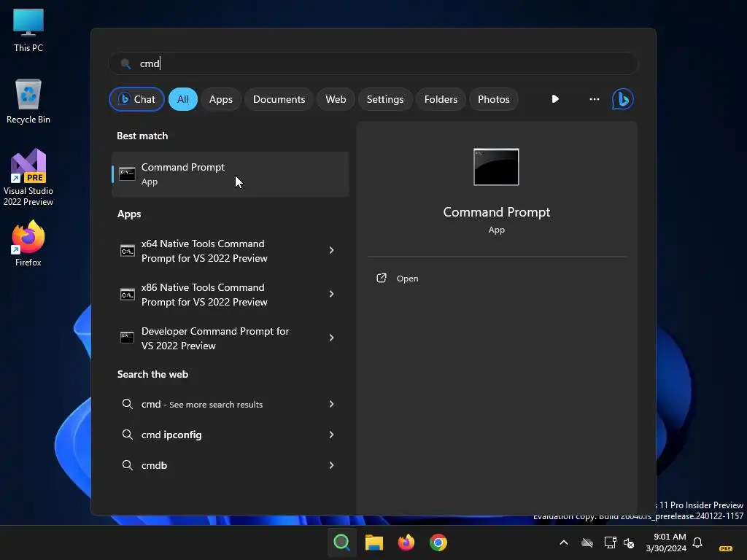Open File Explorer from the taskbar
Image resolution: width=747 pixels, height=560 pixels.
point(374,542)
